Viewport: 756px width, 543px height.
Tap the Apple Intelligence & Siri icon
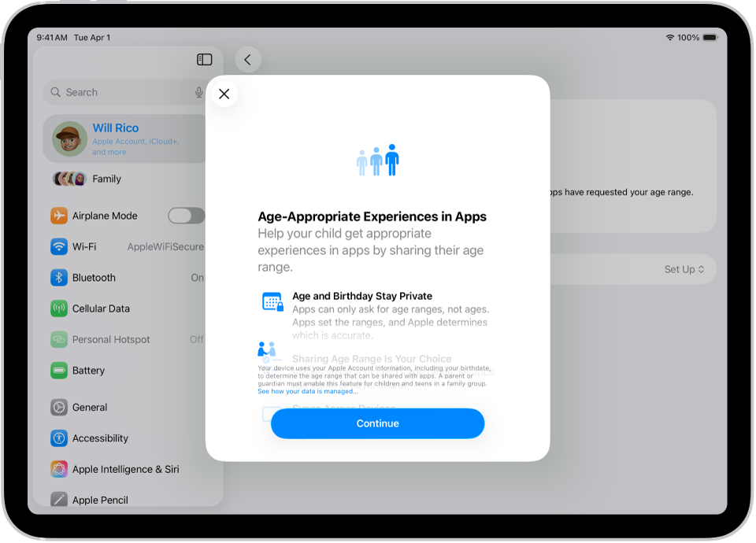[57, 468]
